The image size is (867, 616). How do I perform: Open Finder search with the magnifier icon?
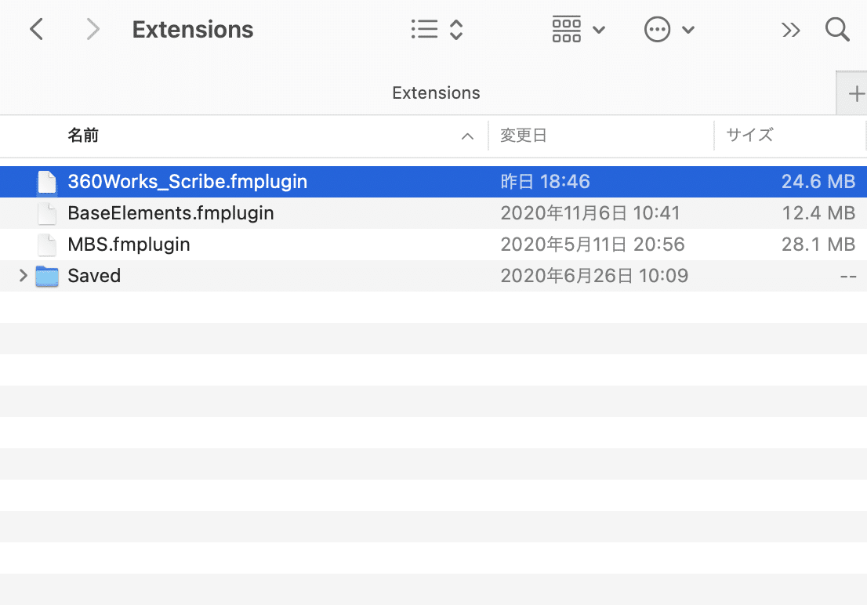pos(837,29)
